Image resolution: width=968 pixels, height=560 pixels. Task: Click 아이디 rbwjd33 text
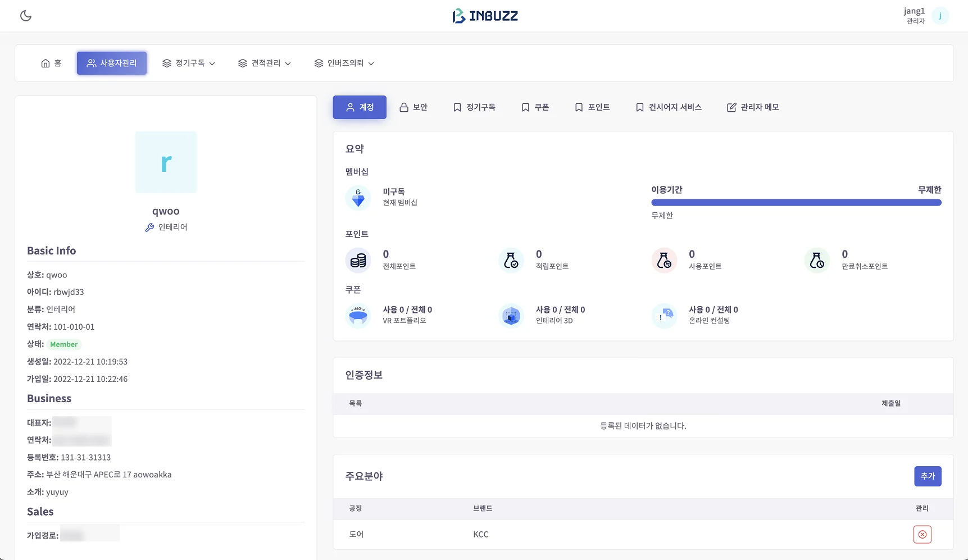pyautogui.click(x=56, y=292)
